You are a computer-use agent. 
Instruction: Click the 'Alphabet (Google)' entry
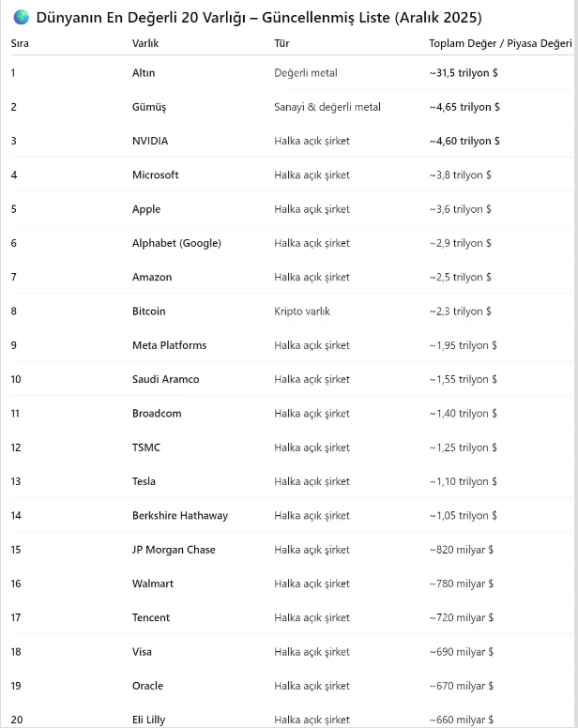coord(176,243)
